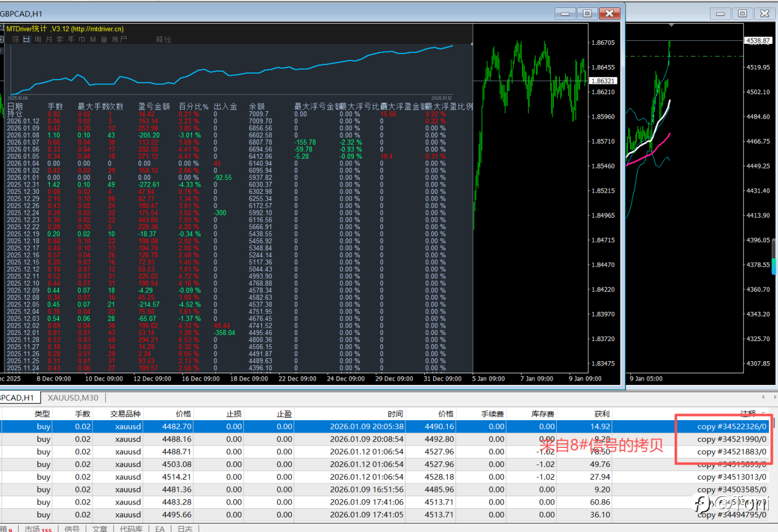
Task: Switch to the 代码库 code base tab
Action: point(131,528)
